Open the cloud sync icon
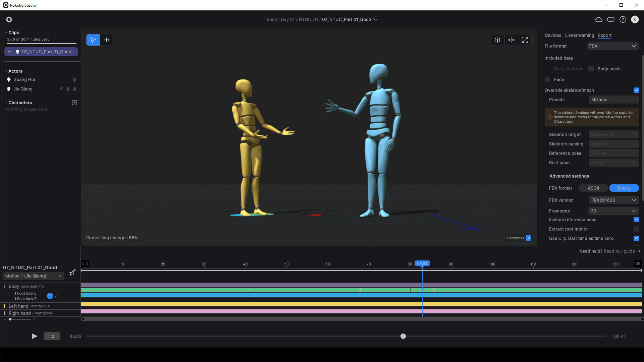 [x=599, y=19]
